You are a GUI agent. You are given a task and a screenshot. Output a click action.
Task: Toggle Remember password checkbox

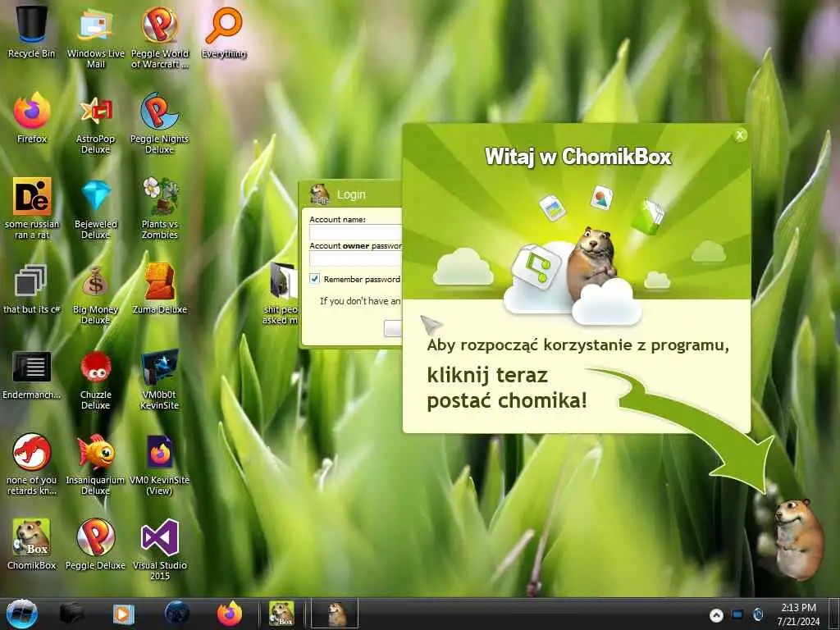[x=314, y=279]
